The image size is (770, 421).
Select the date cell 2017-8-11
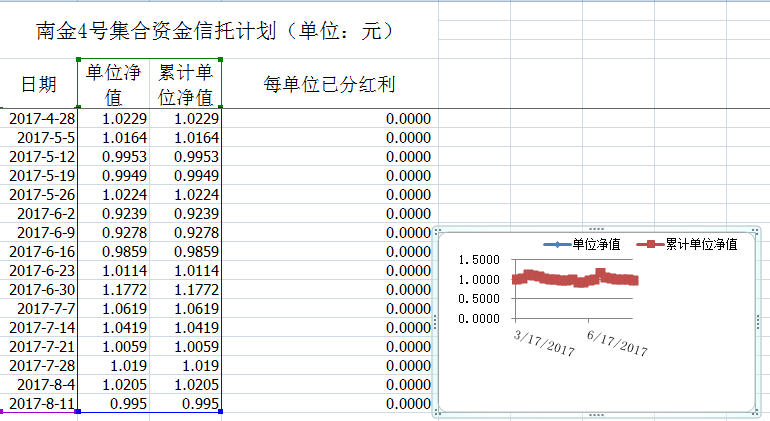point(39,403)
